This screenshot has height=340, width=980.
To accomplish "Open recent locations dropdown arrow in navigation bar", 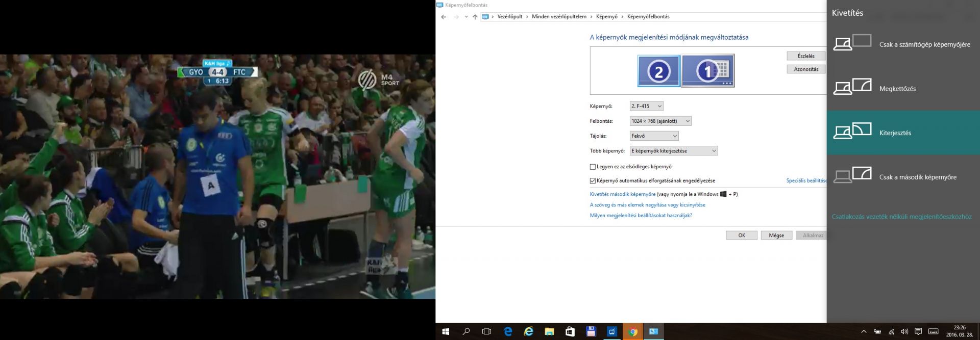I will 466,17.
